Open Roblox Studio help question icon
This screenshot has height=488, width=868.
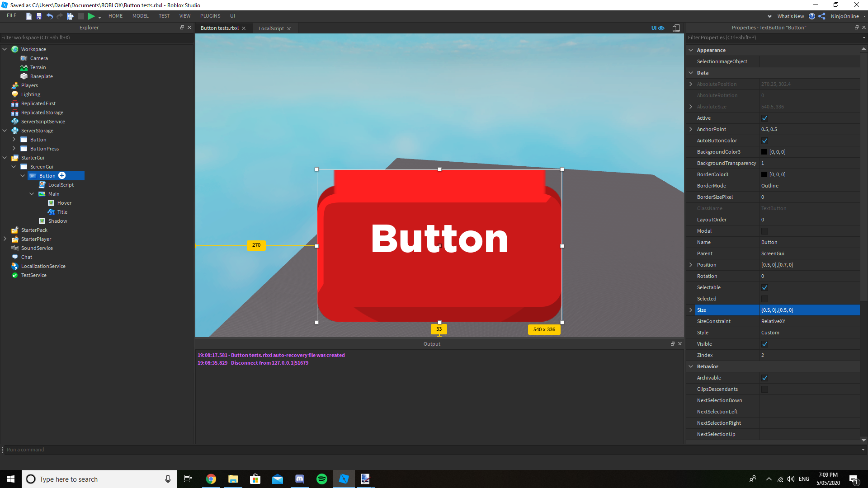point(812,16)
